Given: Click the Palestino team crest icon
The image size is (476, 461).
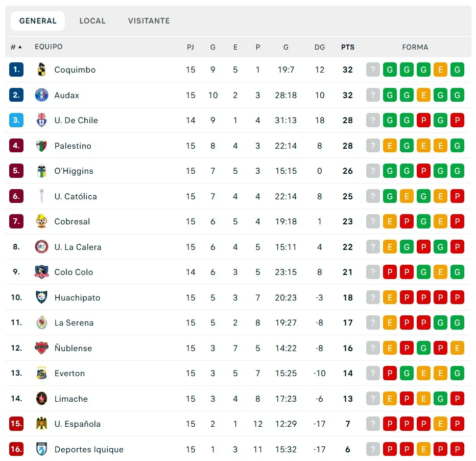Looking at the screenshot, I should (x=41, y=146).
